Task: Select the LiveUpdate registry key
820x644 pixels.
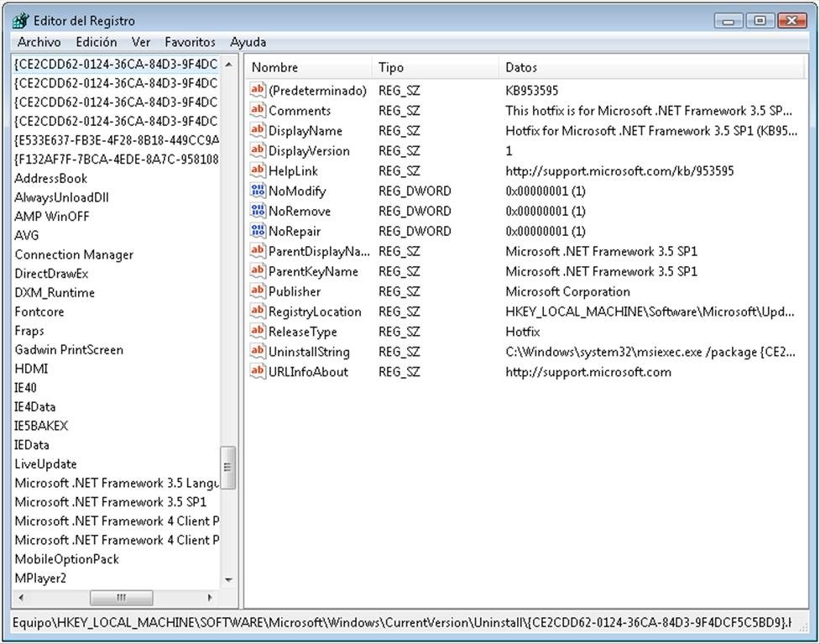Action: tap(45, 464)
